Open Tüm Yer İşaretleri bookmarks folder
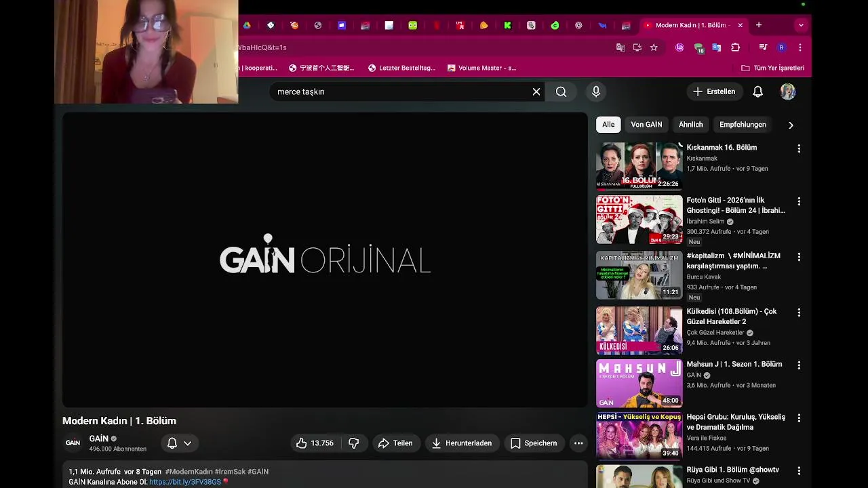This screenshot has width=868, height=488. coord(772,68)
